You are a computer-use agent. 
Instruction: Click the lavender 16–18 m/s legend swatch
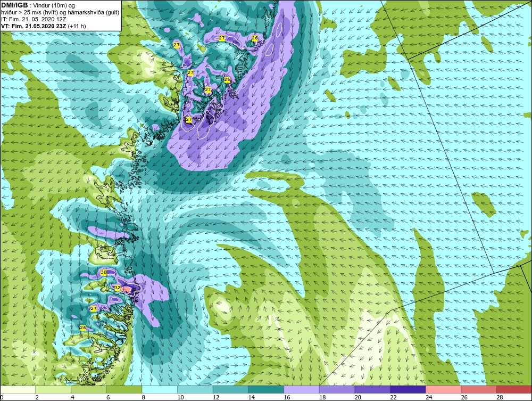[x=301, y=389]
